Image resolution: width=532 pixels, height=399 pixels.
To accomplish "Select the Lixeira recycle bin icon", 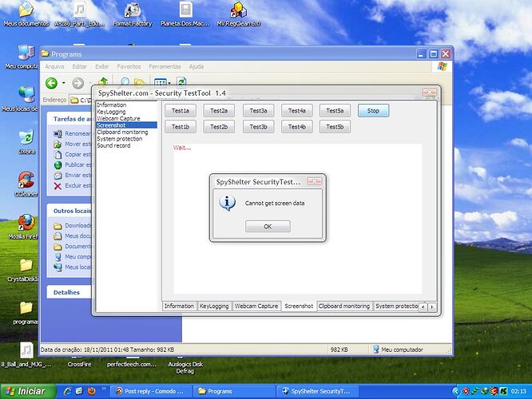I will coord(26,142).
